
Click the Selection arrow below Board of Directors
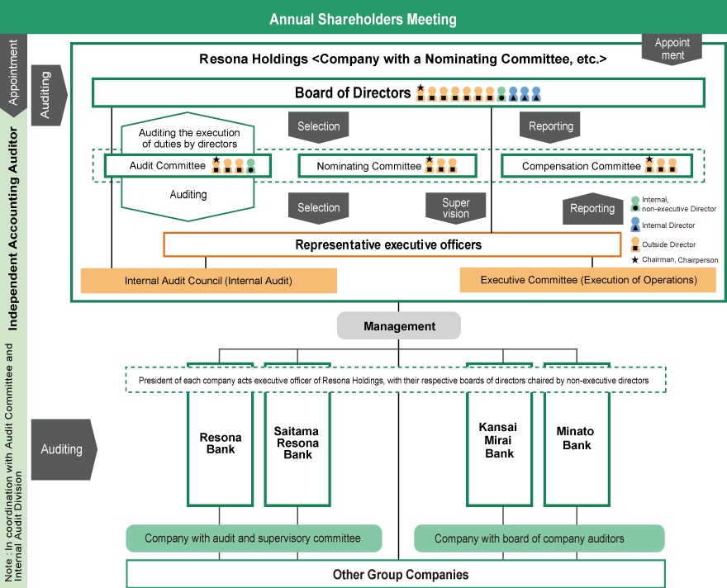(319, 126)
